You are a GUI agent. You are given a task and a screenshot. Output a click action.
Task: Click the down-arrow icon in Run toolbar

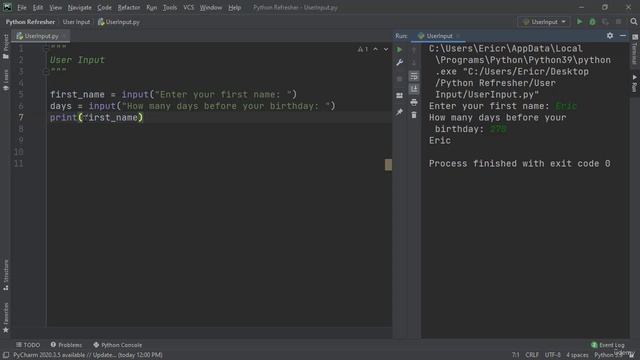pyautogui.click(x=414, y=63)
